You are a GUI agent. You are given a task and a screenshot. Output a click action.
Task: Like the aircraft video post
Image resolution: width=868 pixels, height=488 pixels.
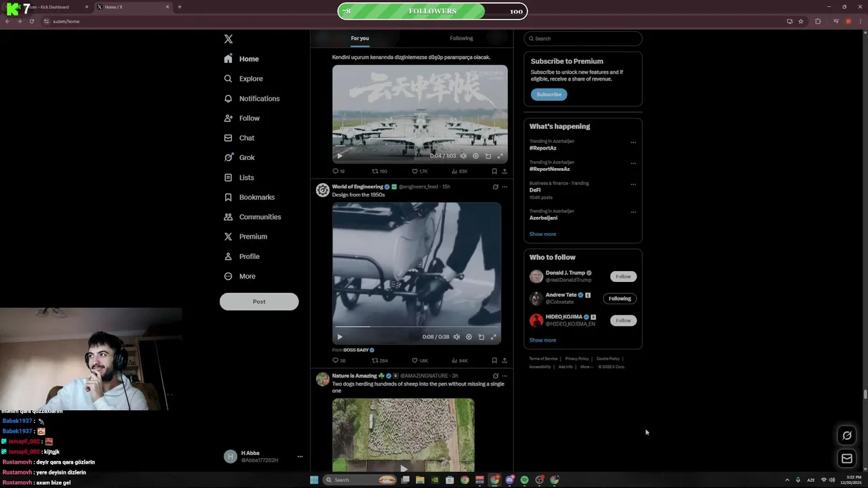pos(420,171)
